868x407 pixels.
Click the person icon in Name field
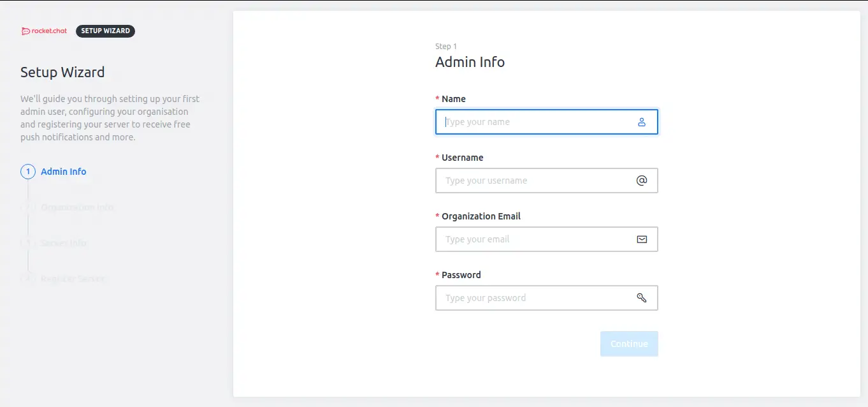pos(641,121)
